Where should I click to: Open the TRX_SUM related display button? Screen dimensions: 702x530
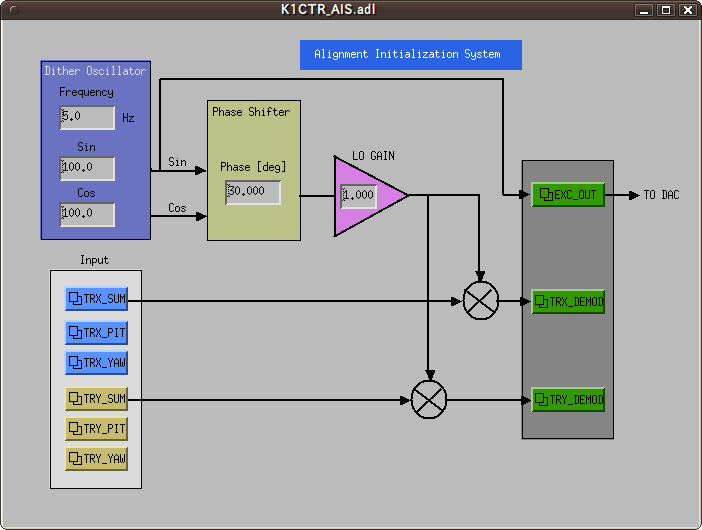[96, 299]
